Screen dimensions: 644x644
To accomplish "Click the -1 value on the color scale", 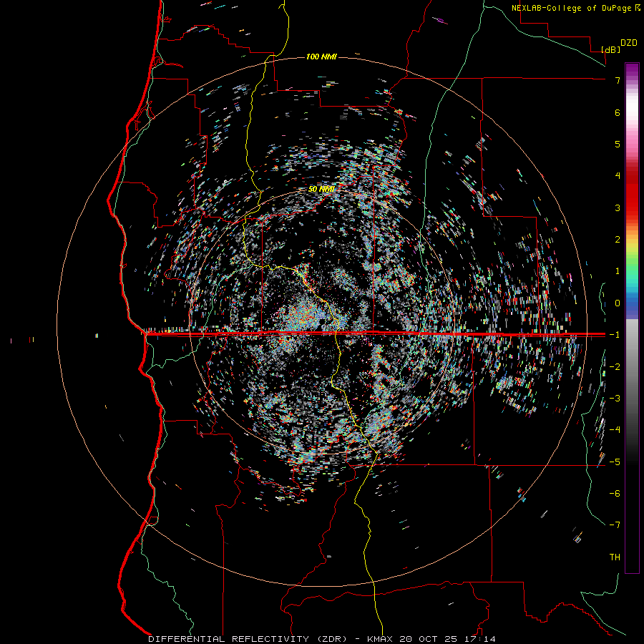I will pos(615,335).
